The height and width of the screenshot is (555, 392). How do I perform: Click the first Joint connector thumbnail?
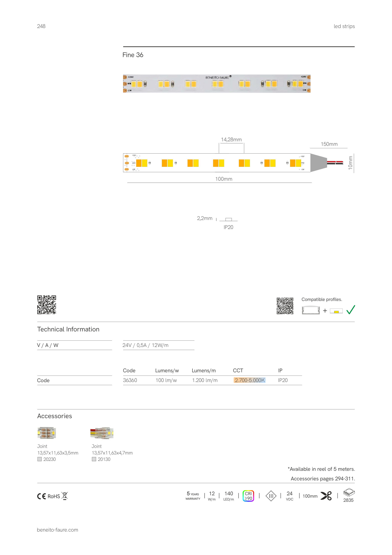click(47, 433)
